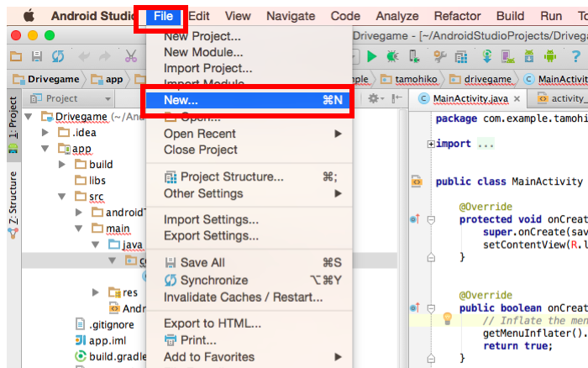Expand the build folder
This screenshot has width=588, height=368.
click(62, 164)
